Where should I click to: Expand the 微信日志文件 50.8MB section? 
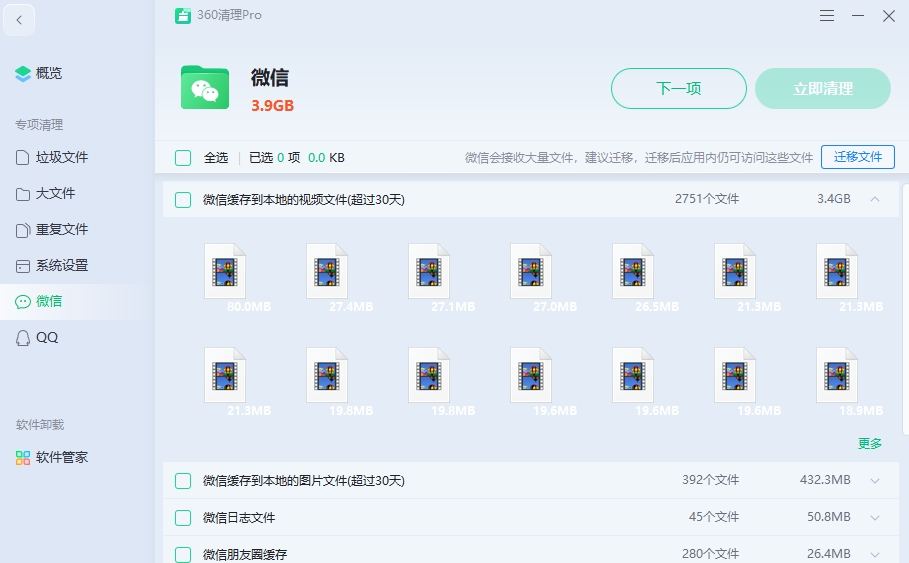875,518
